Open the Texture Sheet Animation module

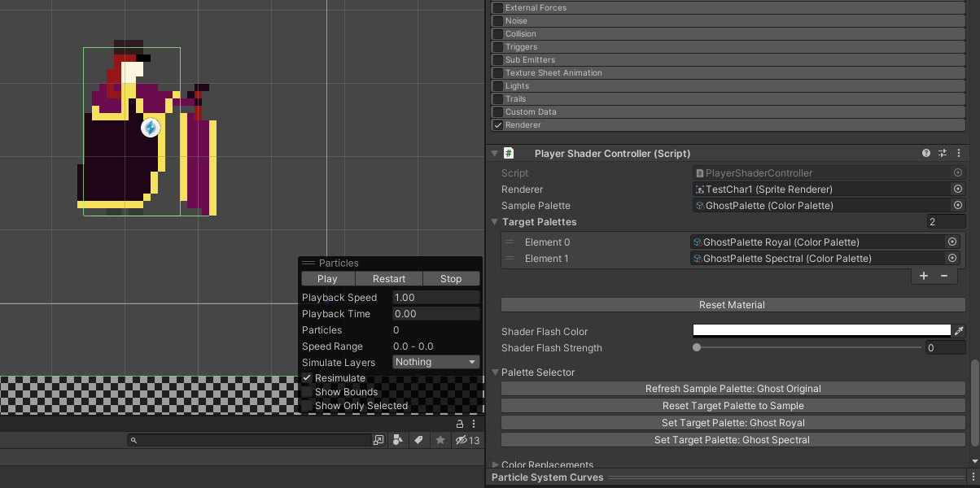coord(553,73)
